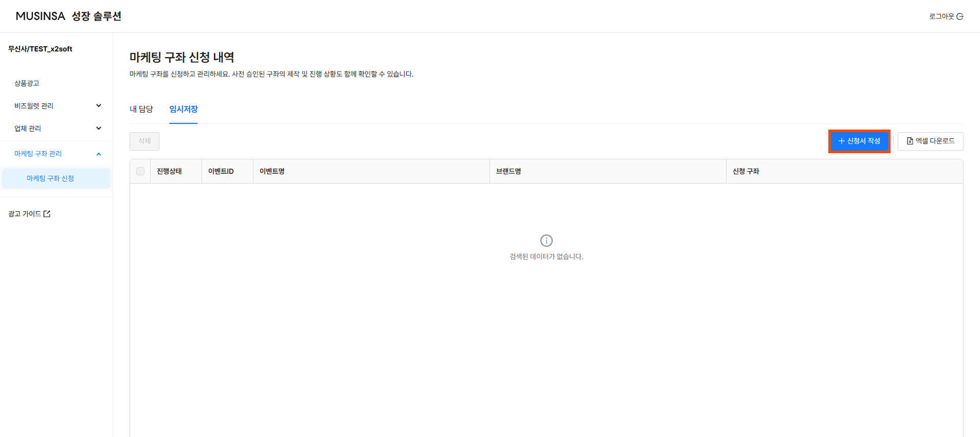Click the 로그아웃 text link
The image size is (980, 437).
pyautogui.click(x=941, y=16)
